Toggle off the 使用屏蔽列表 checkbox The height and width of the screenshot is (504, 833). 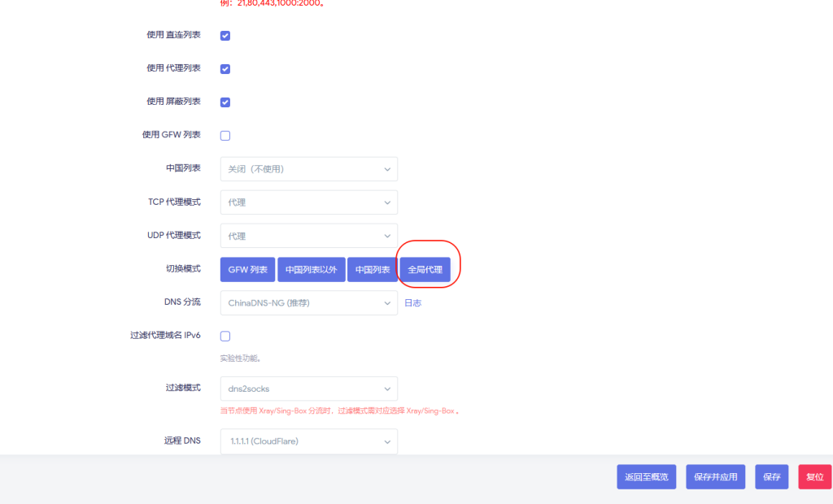pyautogui.click(x=225, y=102)
